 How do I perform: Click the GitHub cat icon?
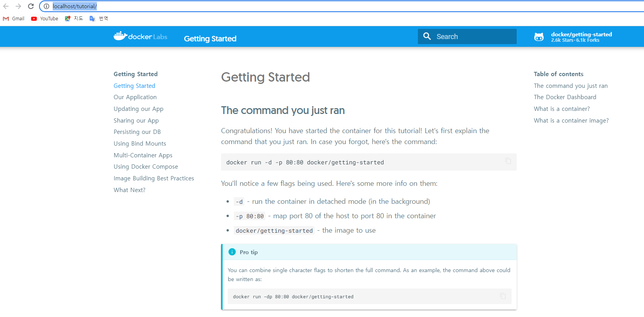[539, 37]
